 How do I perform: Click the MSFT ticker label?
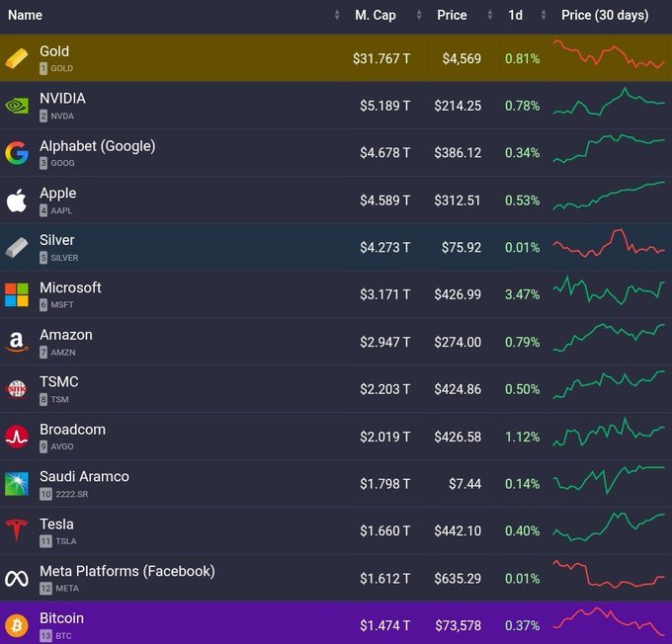(62, 305)
